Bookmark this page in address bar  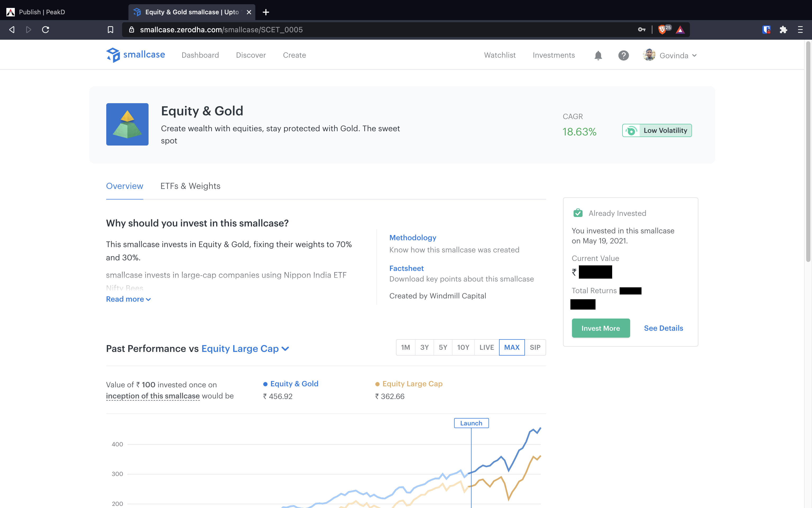point(110,30)
